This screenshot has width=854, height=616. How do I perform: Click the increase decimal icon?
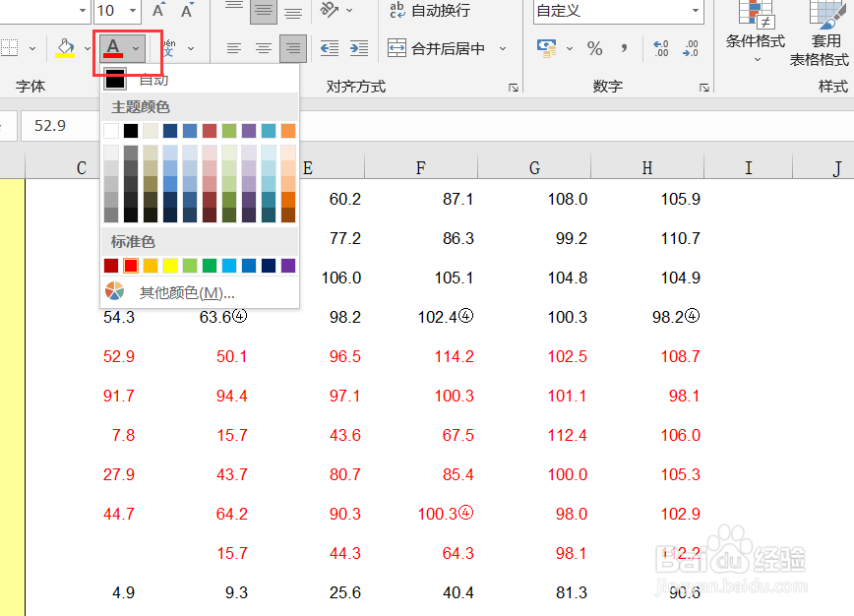tap(660, 48)
